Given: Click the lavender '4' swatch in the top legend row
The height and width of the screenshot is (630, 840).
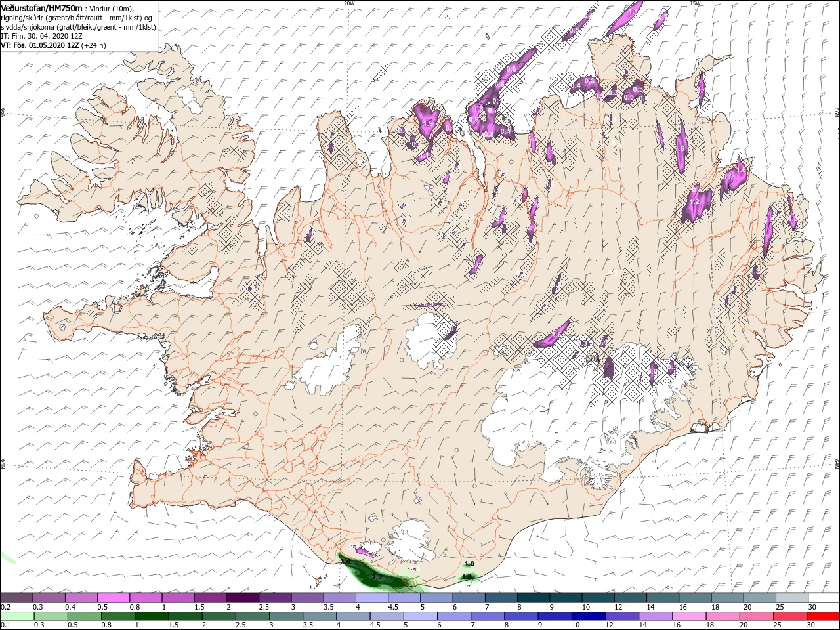Looking at the screenshot, I should coord(373,598).
